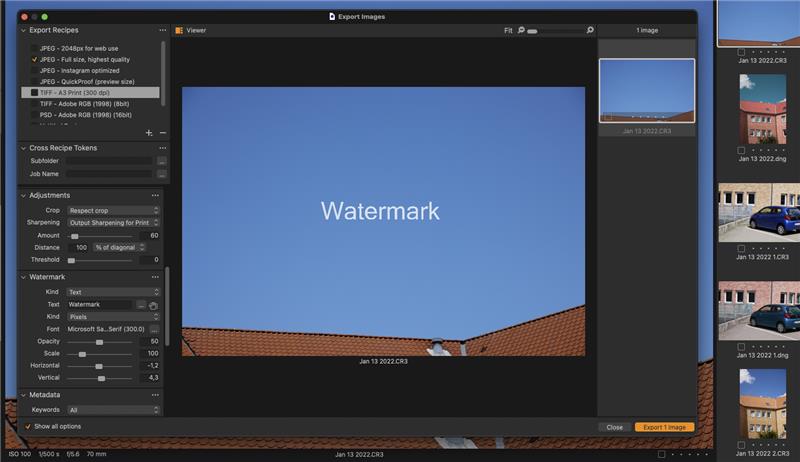Viewport: 800px width, 462px height.
Task: Select Jan 13 2022 2.CR3 thumbnail in browser
Action: pos(763,404)
